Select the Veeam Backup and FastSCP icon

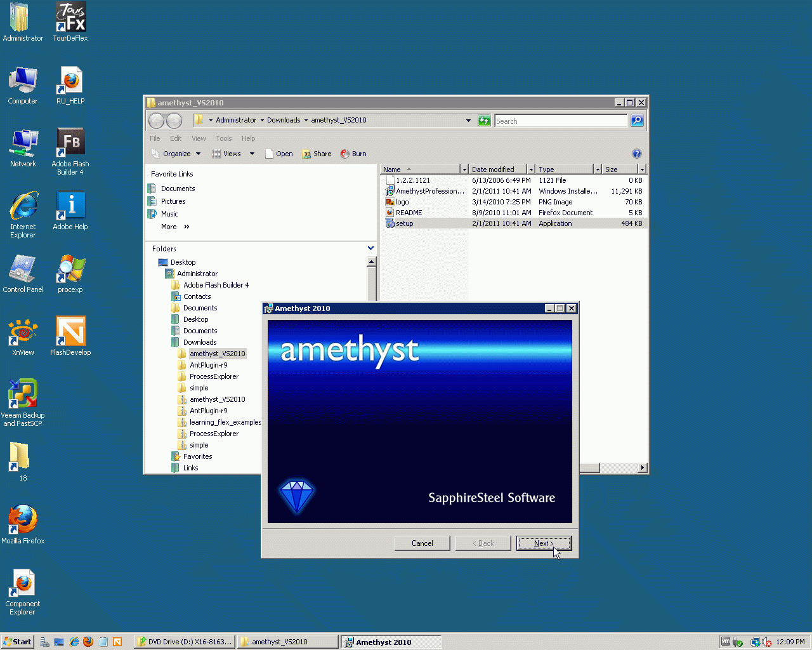point(23,403)
